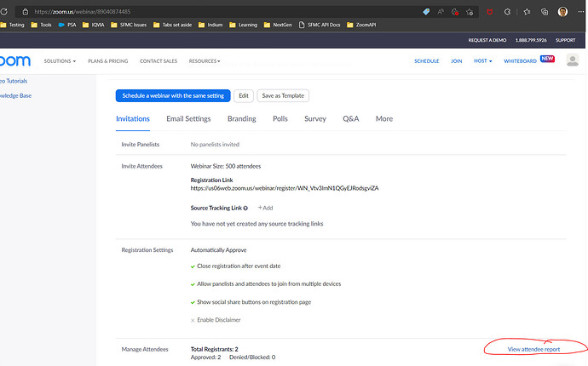Open the SFMC API Docs bookmark
Screen dimensions: 588x366
point(320,25)
